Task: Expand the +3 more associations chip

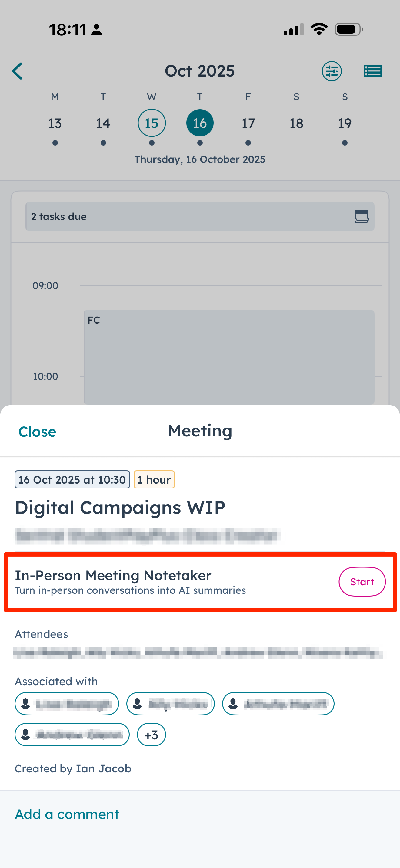Action: (x=151, y=735)
